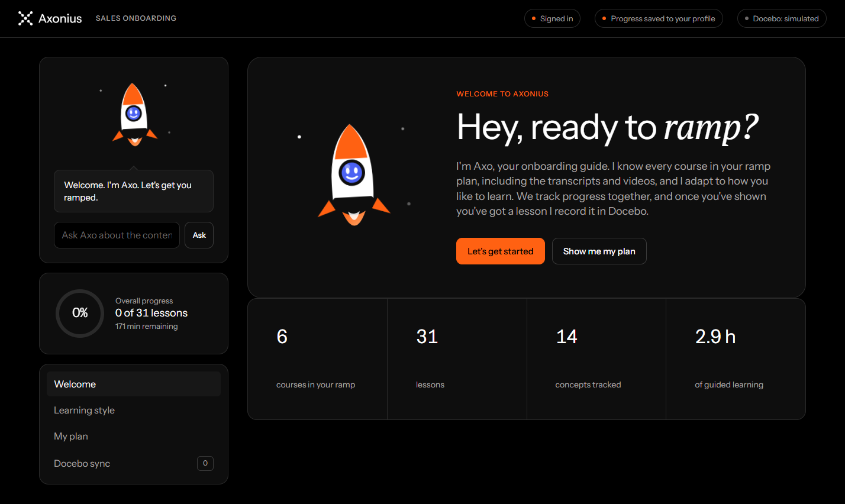The image size is (845, 504).
Task: Click the Axonius brand name
Action: coord(60,18)
